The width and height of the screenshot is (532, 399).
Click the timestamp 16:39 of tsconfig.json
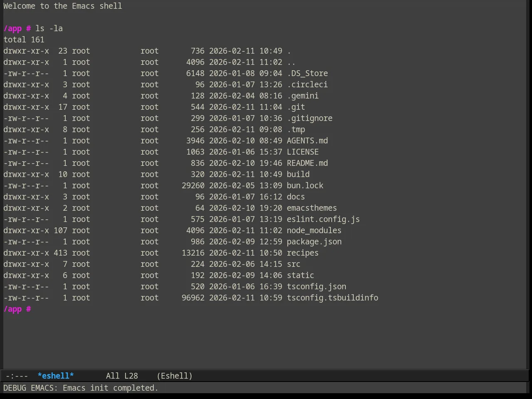pyautogui.click(x=271, y=286)
